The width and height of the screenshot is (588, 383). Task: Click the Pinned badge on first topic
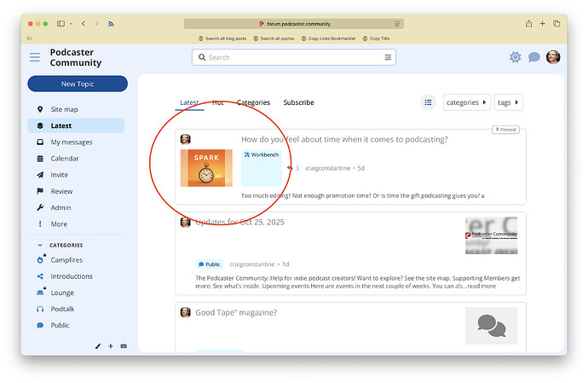[505, 130]
